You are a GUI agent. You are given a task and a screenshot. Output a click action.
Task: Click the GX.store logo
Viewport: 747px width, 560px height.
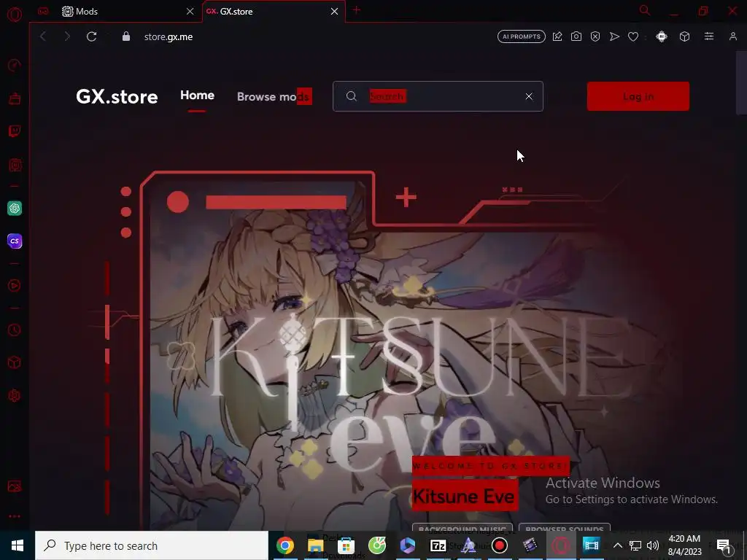117,97
